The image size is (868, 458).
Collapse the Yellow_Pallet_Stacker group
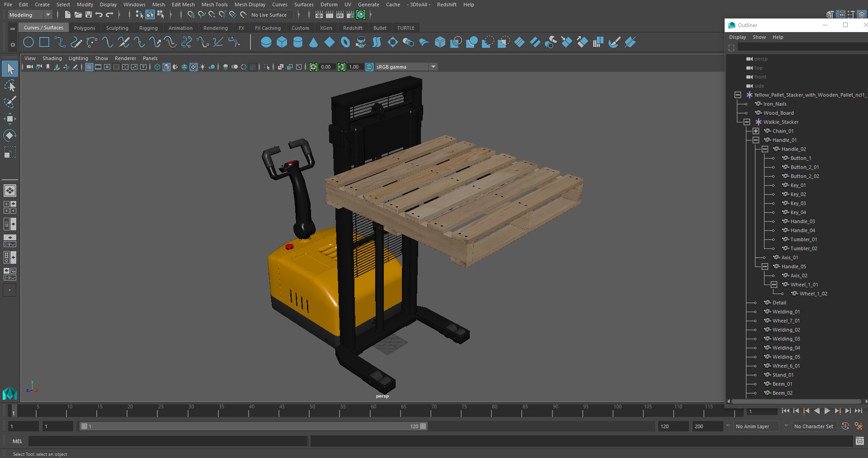[738, 95]
